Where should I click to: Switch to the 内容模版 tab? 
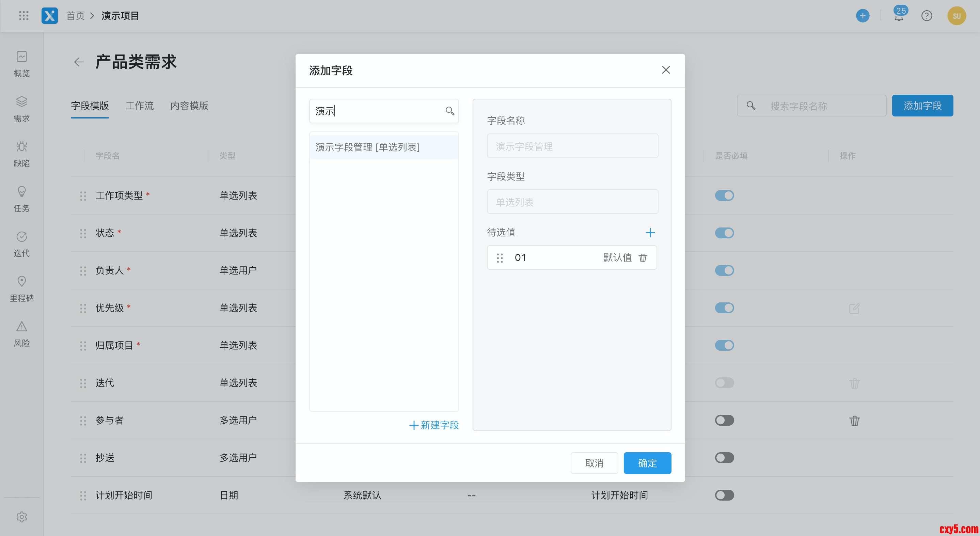click(189, 106)
